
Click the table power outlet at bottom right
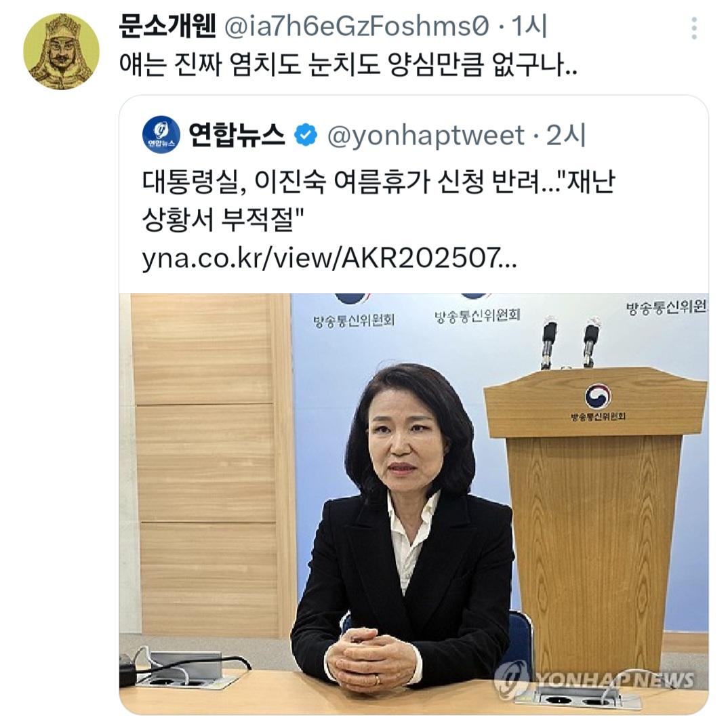click(575, 698)
